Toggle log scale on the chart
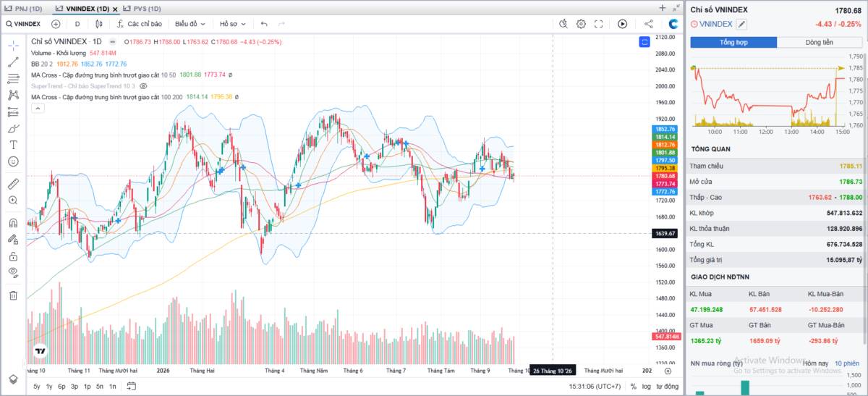Viewport: 868px width, 396px height. 646,387
